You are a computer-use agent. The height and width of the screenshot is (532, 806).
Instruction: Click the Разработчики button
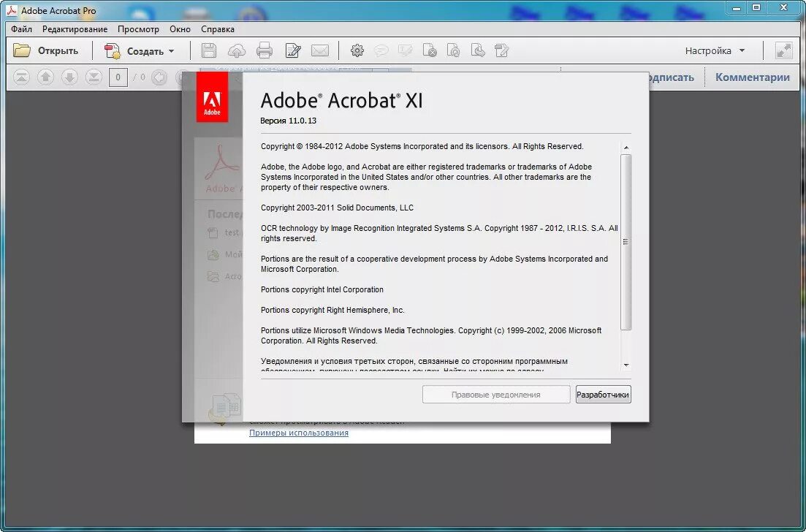pos(603,395)
